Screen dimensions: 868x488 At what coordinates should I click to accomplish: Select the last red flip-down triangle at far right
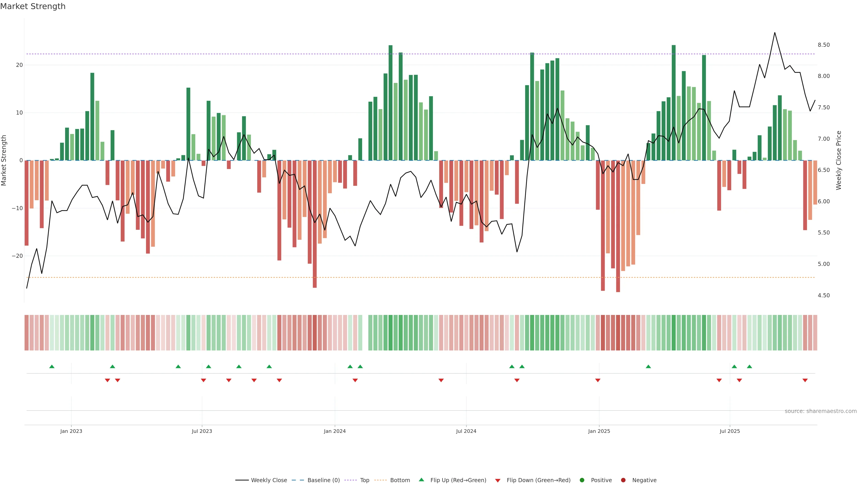click(x=805, y=380)
